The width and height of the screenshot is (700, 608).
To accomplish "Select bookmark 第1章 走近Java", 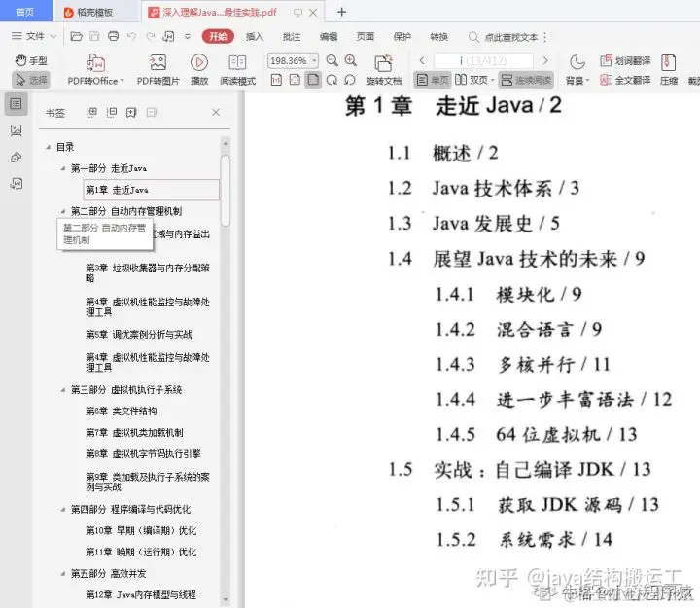I will click(151, 190).
